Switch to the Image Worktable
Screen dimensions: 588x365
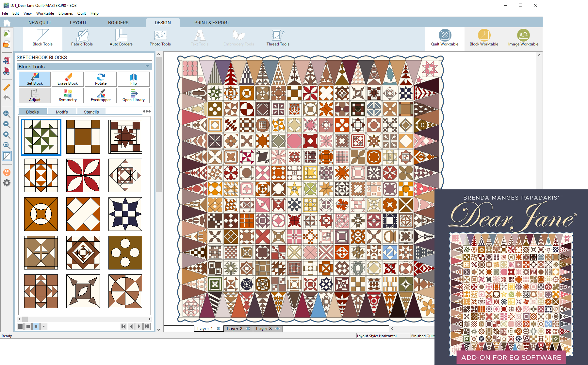[523, 38]
